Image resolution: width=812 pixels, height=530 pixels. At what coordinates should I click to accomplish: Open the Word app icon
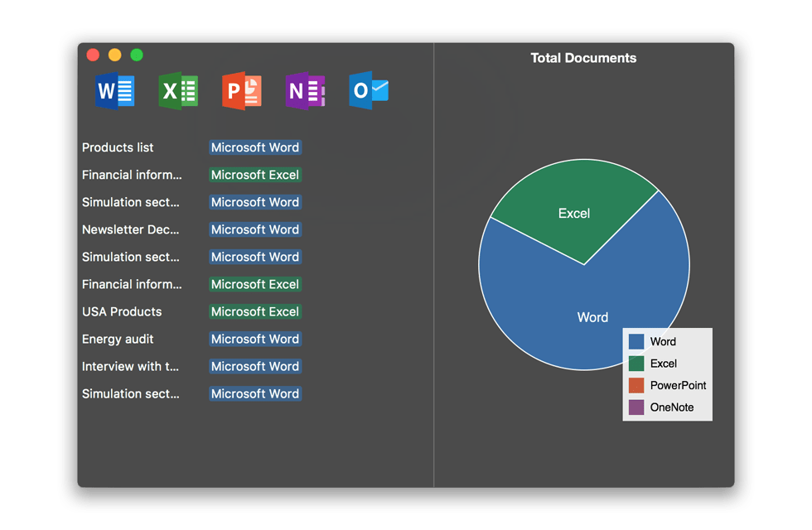115,90
